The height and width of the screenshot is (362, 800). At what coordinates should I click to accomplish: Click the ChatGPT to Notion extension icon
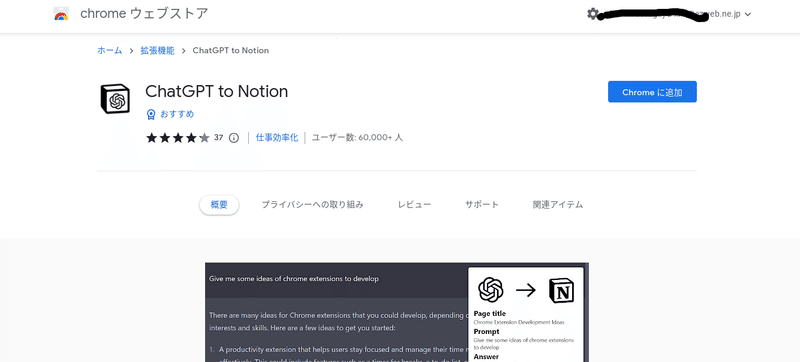coord(115,99)
